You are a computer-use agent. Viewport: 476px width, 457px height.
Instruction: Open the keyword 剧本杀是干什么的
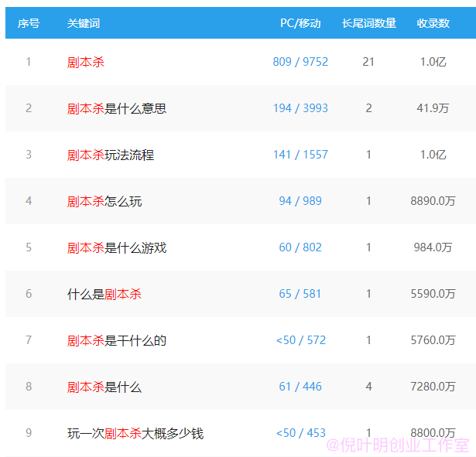tap(117, 340)
